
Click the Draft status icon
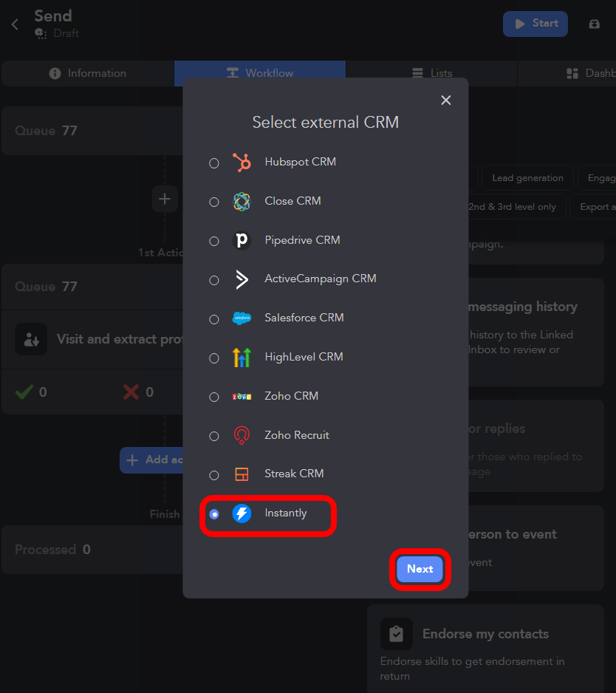(x=41, y=33)
